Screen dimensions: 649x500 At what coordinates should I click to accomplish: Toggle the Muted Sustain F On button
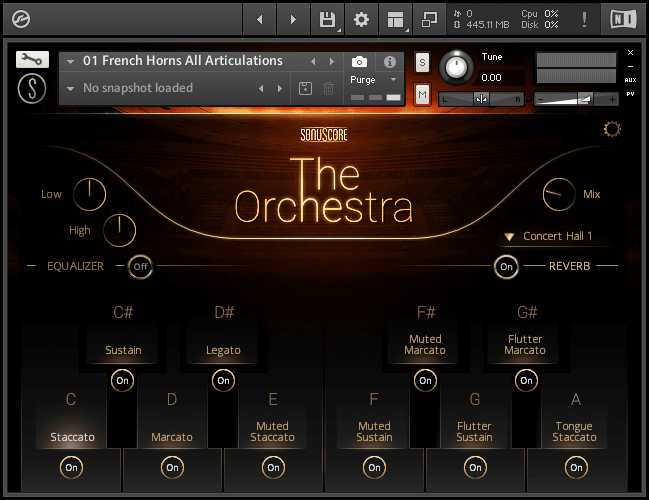375,467
